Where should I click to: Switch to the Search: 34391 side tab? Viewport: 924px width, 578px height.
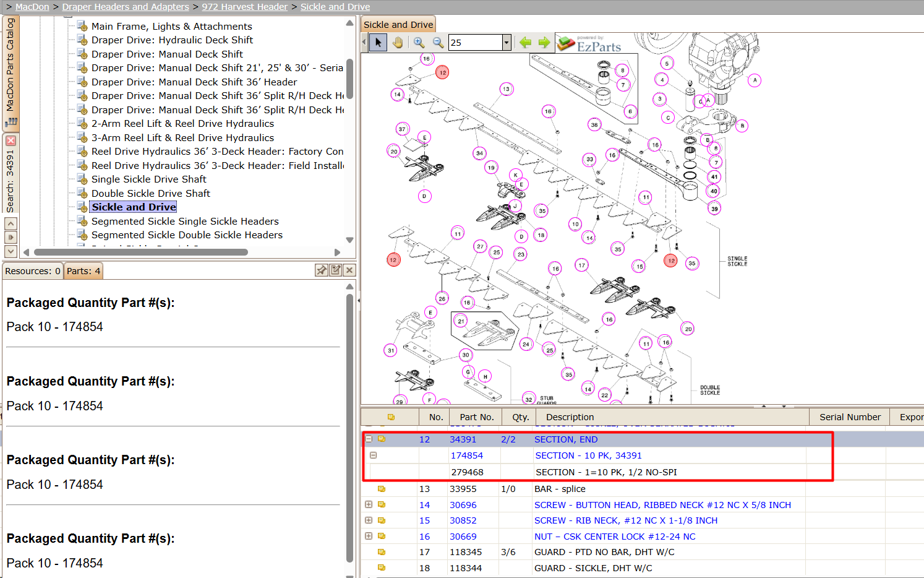tap(11, 180)
